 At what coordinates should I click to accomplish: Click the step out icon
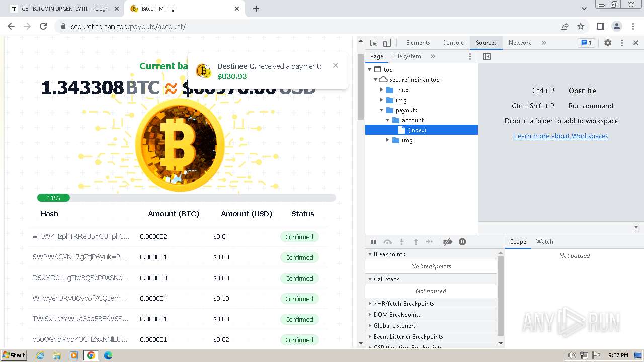click(416, 242)
